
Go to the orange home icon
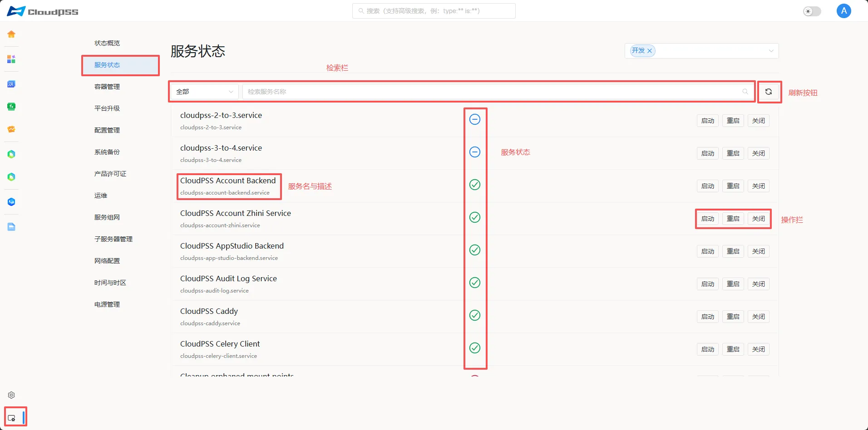11,34
